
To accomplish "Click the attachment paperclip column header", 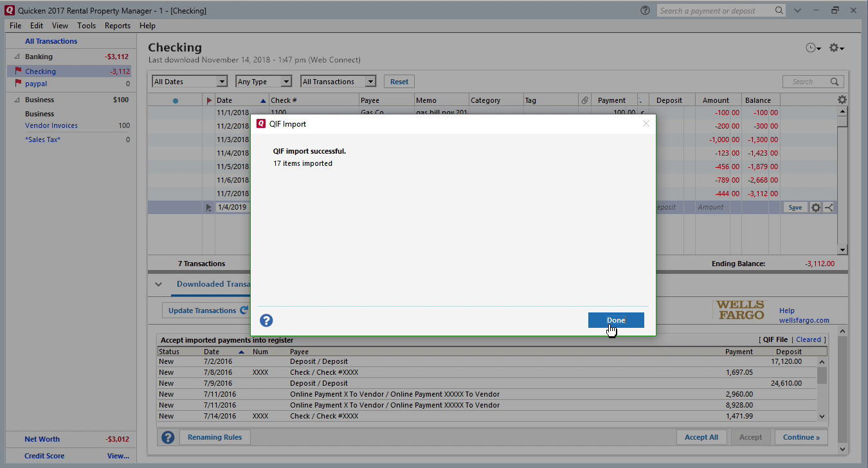I will [x=584, y=100].
